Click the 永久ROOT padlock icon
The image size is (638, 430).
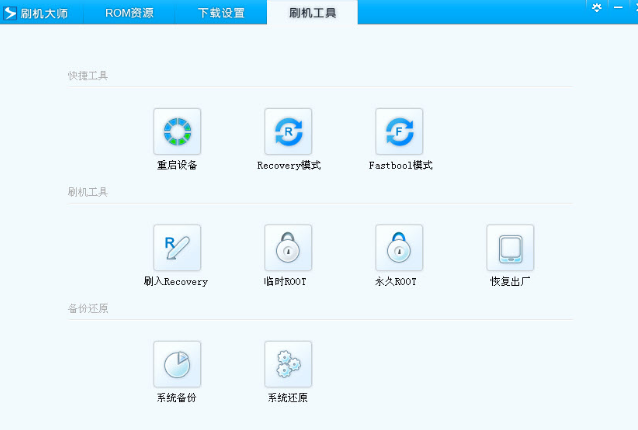point(399,248)
